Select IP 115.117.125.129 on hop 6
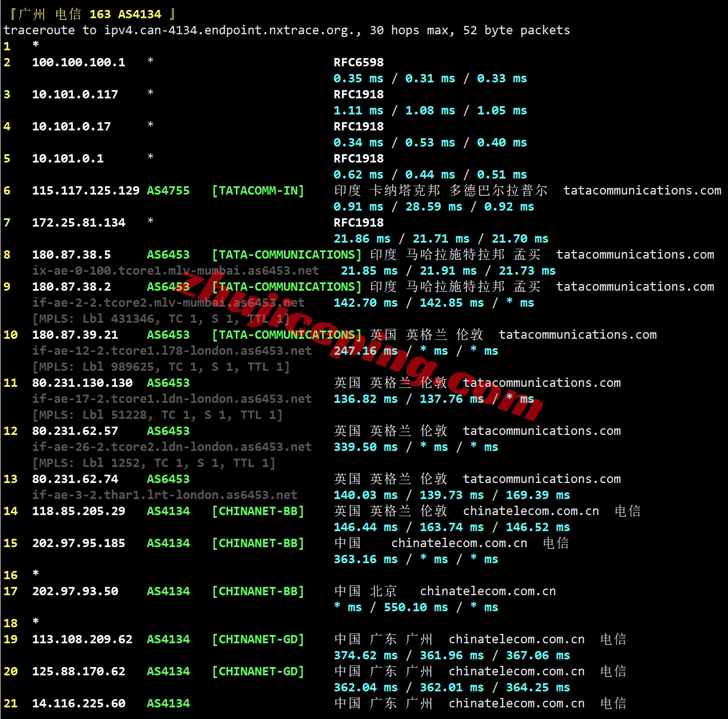 (86, 191)
